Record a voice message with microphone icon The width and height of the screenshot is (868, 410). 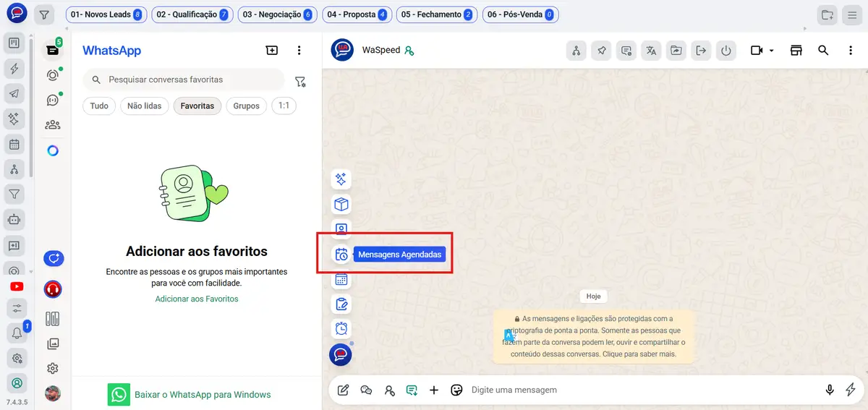tap(830, 390)
